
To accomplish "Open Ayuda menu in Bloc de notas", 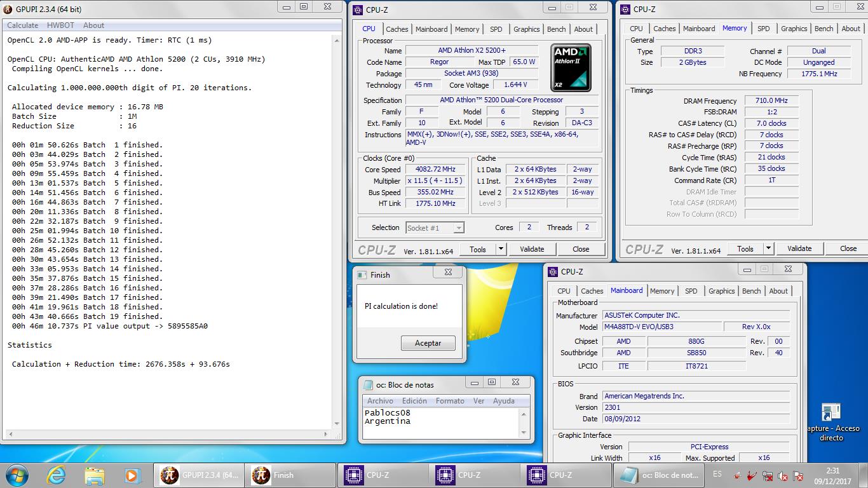I will pos(504,401).
